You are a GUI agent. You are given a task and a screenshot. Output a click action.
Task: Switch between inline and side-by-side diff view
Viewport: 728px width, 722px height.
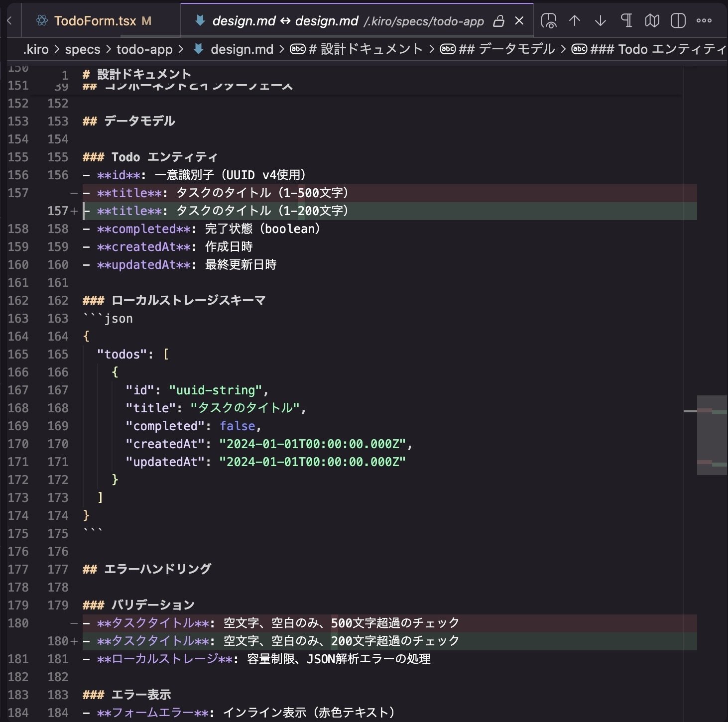pyautogui.click(x=678, y=20)
